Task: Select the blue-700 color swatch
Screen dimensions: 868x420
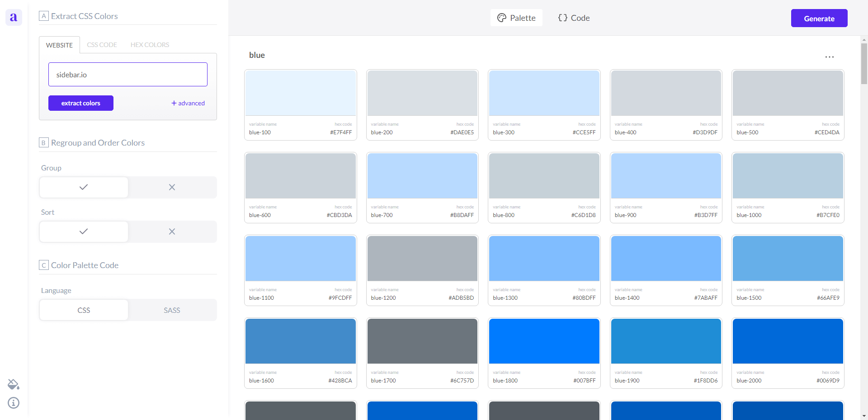Action: (x=422, y=176)
